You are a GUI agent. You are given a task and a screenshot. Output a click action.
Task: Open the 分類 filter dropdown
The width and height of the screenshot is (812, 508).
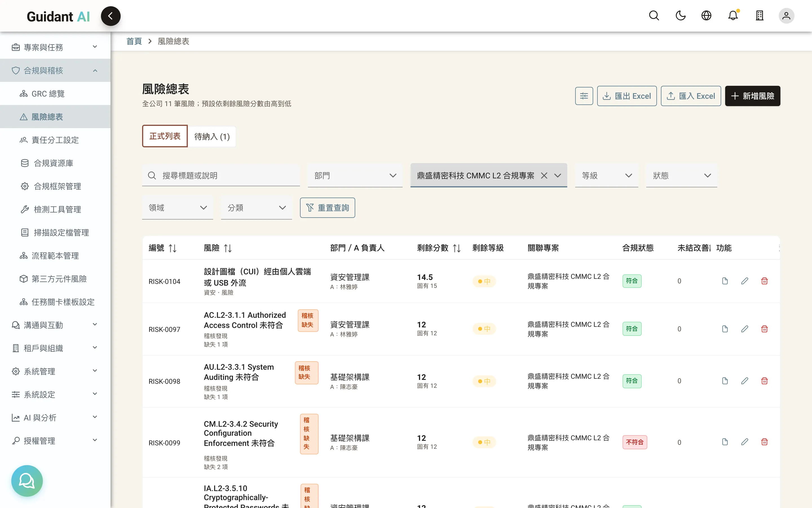point(256,208)
